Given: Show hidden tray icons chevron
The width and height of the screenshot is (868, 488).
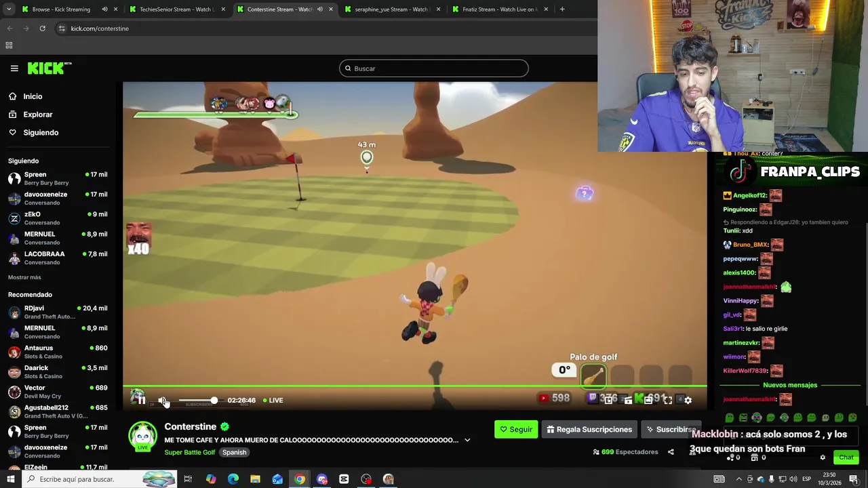Looking at the screenshot, I should [738, 479].
